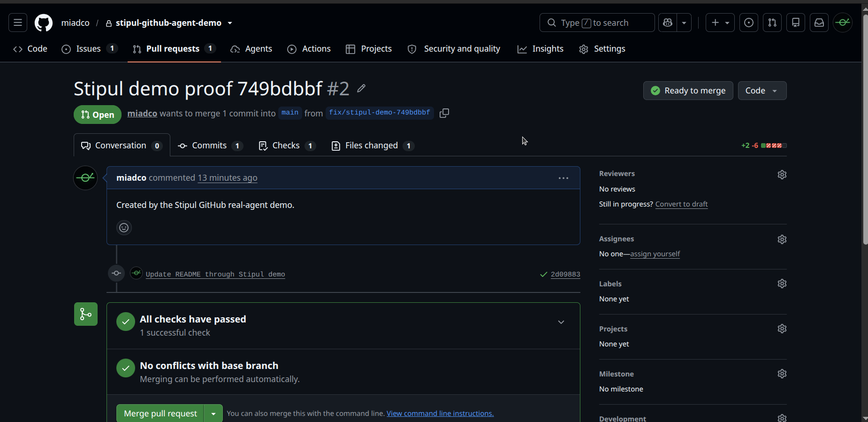Click the main base branch label
Viewport: 868px width, 422px height.
290,113
